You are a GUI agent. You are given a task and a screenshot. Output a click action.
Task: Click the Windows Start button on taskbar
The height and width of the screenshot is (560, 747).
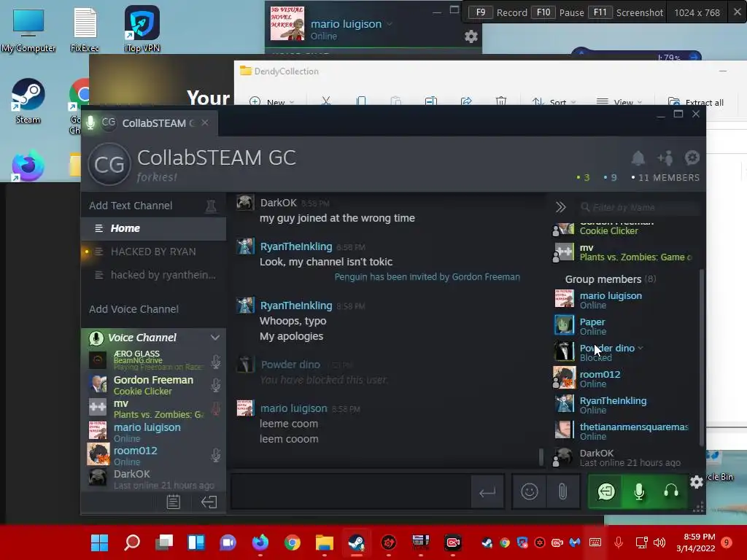pos(99,542)
